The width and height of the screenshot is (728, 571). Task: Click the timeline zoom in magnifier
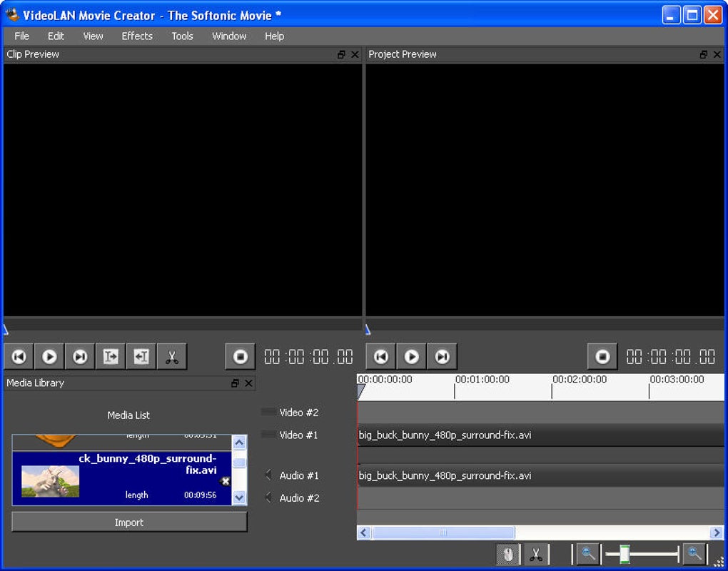(x=694, y=554)
